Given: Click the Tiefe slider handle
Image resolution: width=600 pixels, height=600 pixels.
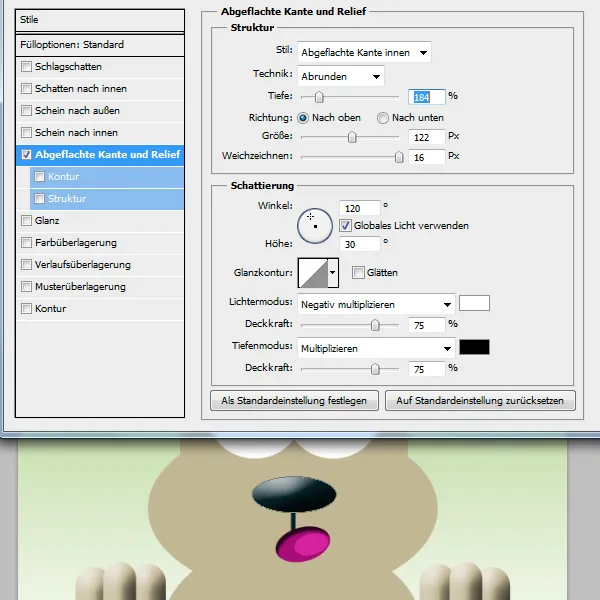Looking at the screenshot, I should [319, 97].
